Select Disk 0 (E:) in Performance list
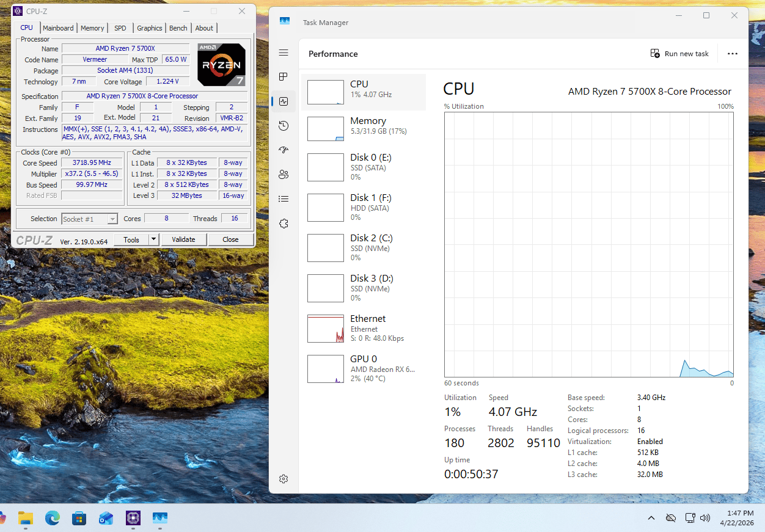The image size is (765, 532). click(364, 167)
